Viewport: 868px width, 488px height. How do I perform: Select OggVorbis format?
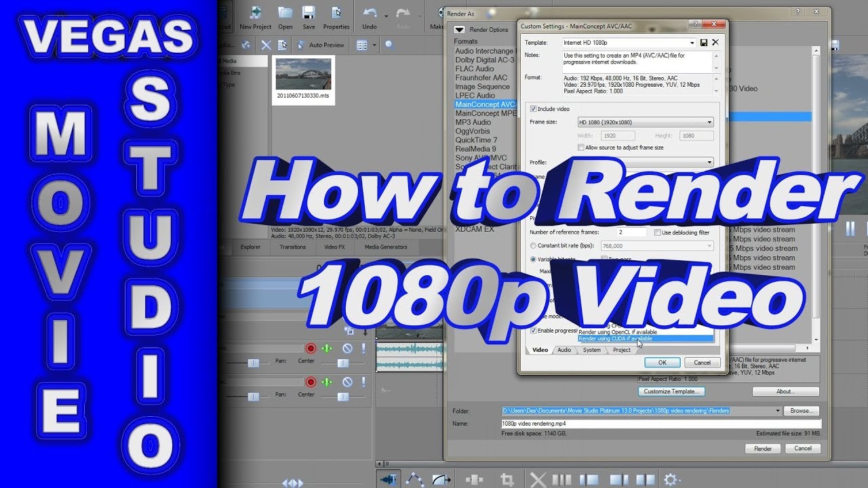click(473, 131)
